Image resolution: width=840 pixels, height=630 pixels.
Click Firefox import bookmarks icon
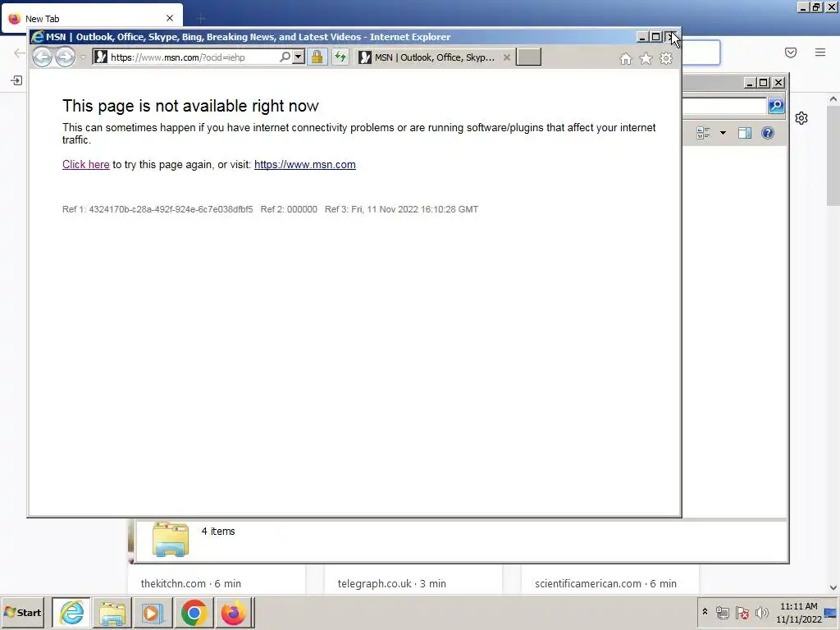point(16,80)
